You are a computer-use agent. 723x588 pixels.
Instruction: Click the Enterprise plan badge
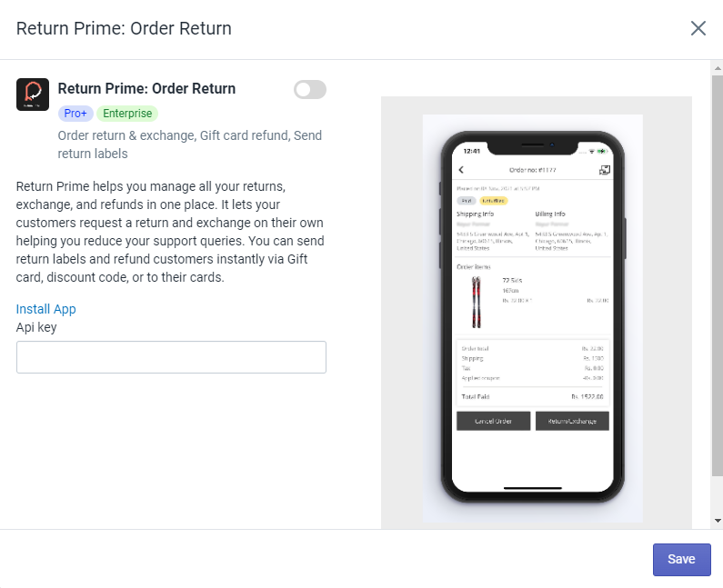pyautogui.click(x=127, y=114)
